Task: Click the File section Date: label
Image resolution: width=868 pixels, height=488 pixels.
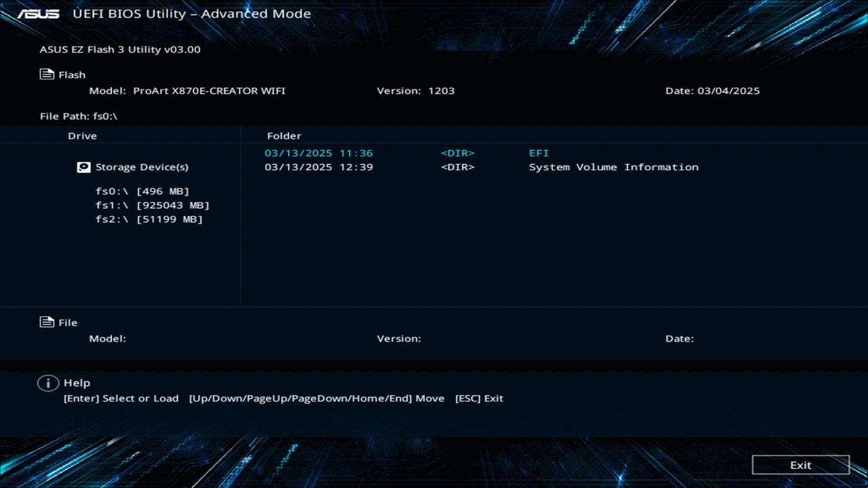Action: (x=679, y=338)
